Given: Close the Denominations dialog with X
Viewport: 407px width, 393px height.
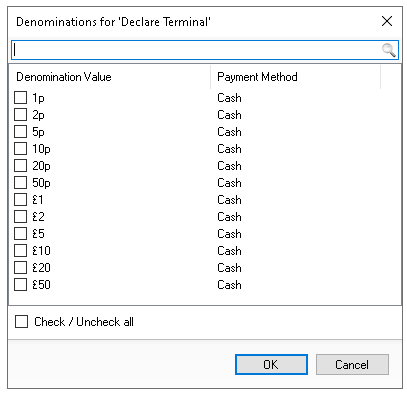Looking at the screenshot, I should click(x=387, y=21).
